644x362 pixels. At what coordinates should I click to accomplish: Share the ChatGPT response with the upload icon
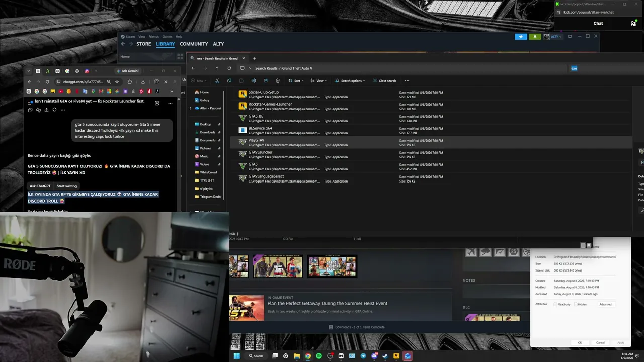tap(46, 110)
